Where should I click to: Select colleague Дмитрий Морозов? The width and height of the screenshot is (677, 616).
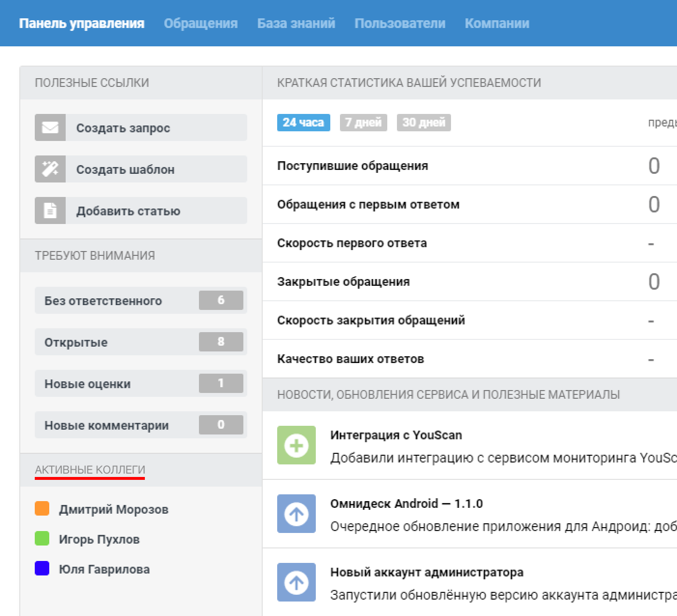[113, 509]
